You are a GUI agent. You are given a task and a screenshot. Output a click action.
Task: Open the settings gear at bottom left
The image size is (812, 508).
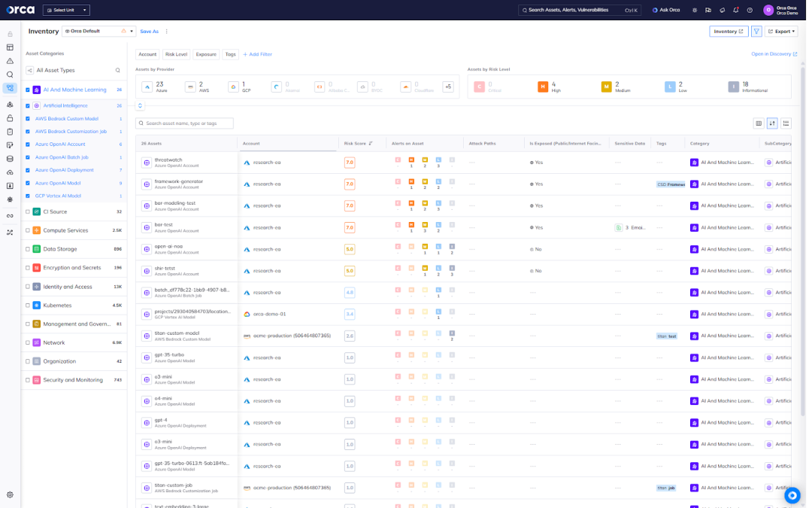(x=9, y=494)
